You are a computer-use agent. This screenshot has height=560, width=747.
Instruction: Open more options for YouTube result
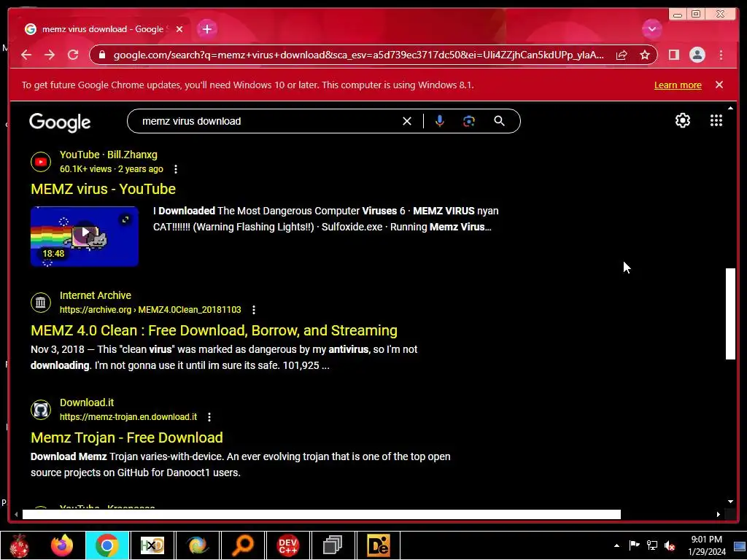(176, 169)
